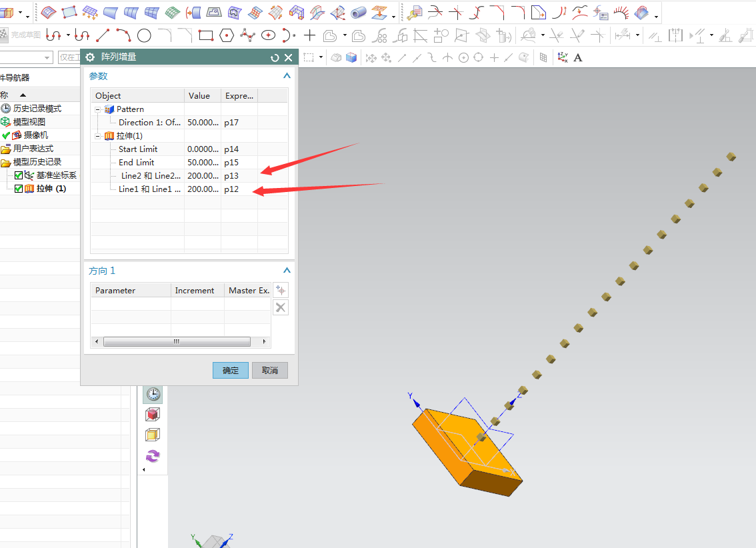Click the Text 'A' tool icon

pos(578,58)
